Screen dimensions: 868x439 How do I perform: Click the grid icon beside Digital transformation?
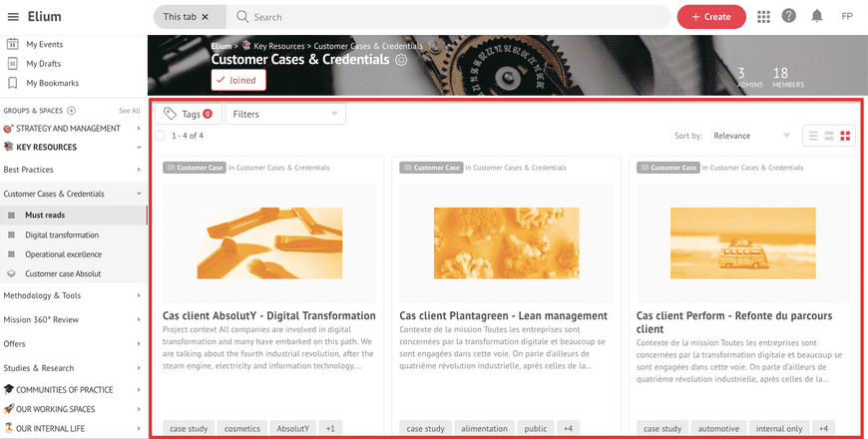point(11,234)
